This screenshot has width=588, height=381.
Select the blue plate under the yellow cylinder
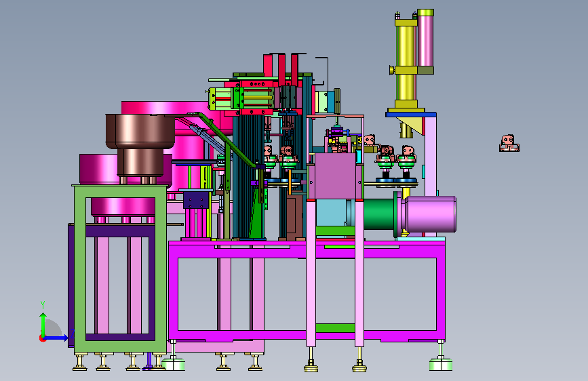[x=411, y=115]
